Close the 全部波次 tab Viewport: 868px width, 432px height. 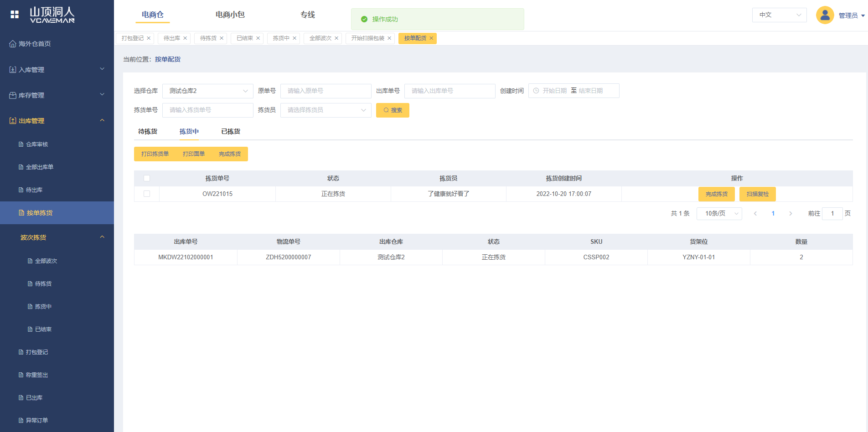(x=336, y=38)
